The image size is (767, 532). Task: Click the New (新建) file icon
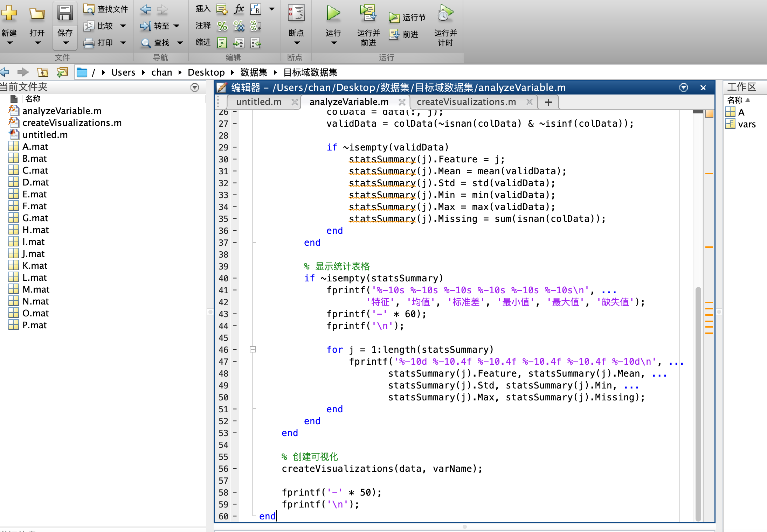[x=9, y=13]
